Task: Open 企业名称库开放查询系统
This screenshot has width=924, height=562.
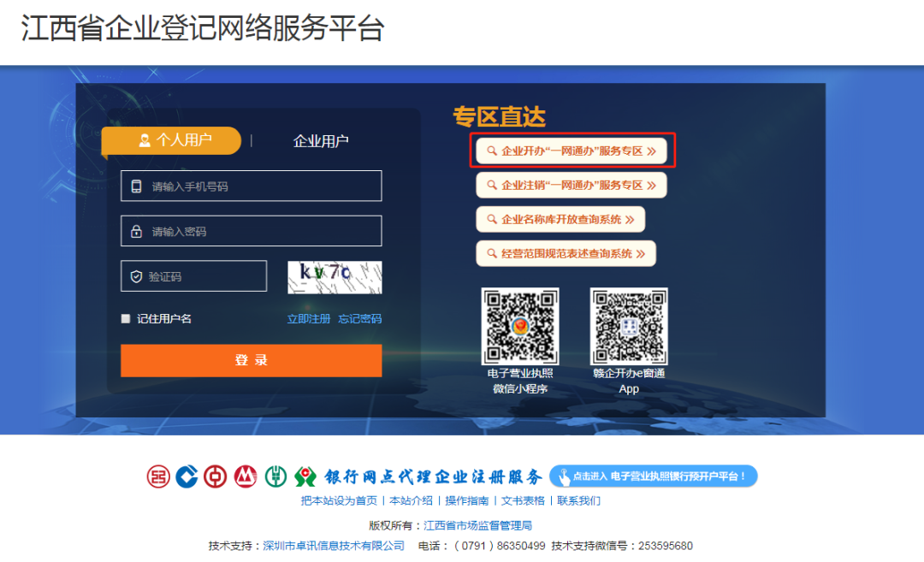Action: pos(560,219)
